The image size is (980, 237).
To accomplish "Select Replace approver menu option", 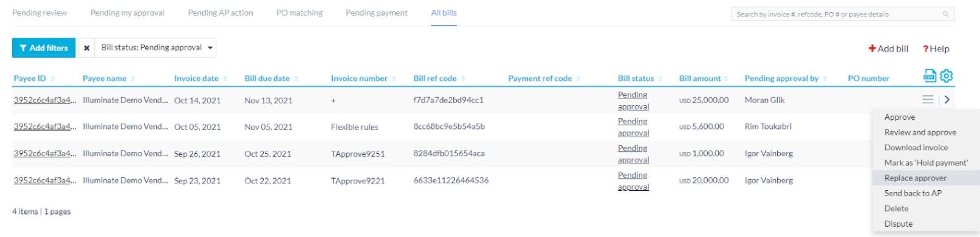I will coord(916,178).
